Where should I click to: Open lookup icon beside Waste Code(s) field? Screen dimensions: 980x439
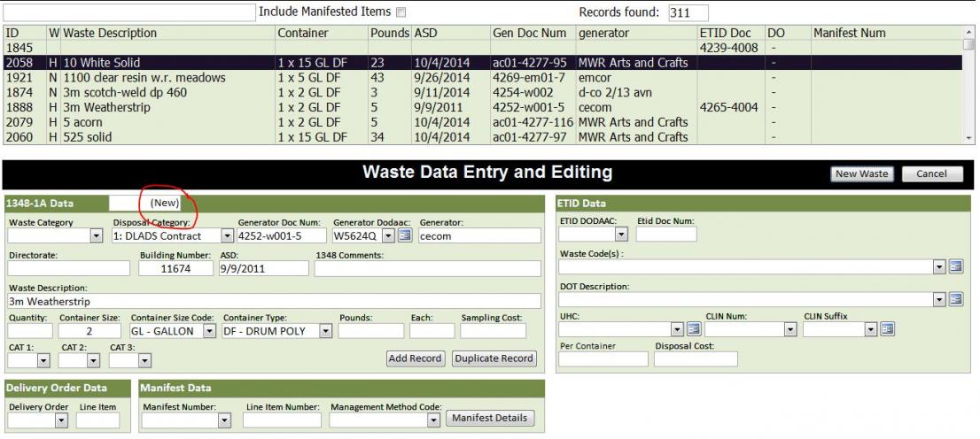(x=956, y=266)
